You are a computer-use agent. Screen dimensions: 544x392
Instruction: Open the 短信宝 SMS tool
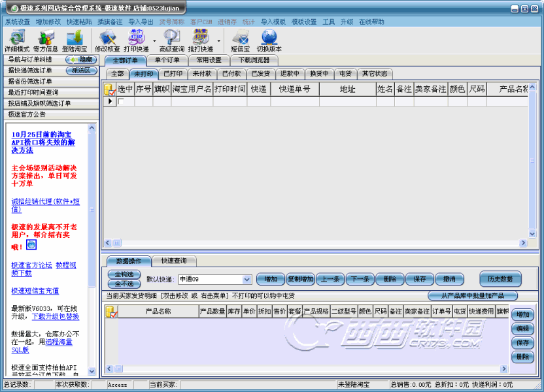click(x=240, y=41)
